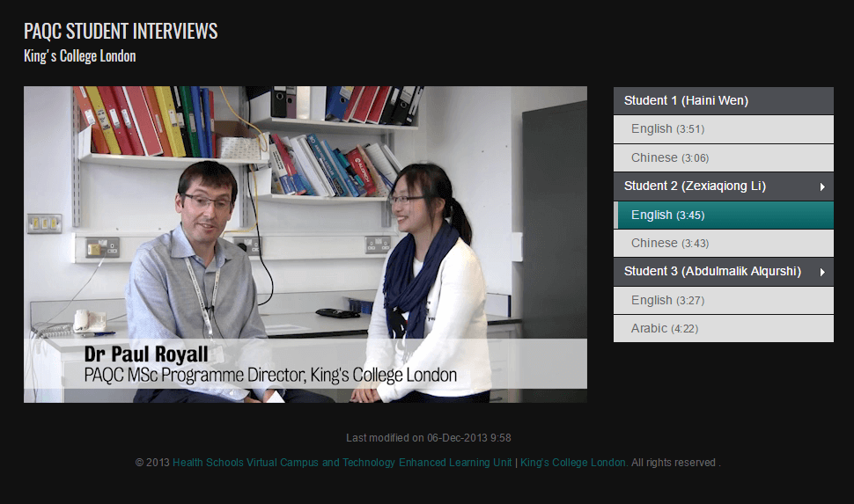Open the King's College London footer link
The width and height of the screenshot is (854, 504).
coord(572,463)
